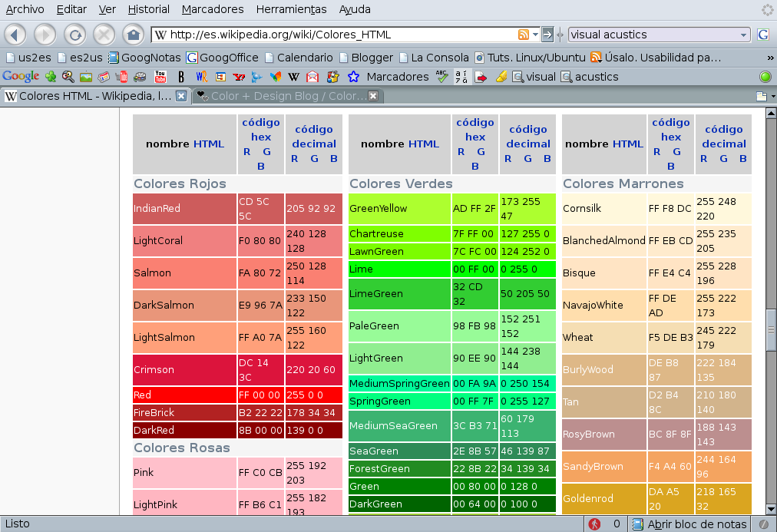
Task: Open the Wikipedia W toolbar icon
Action: pyautogui.click(x=294, y=77)
